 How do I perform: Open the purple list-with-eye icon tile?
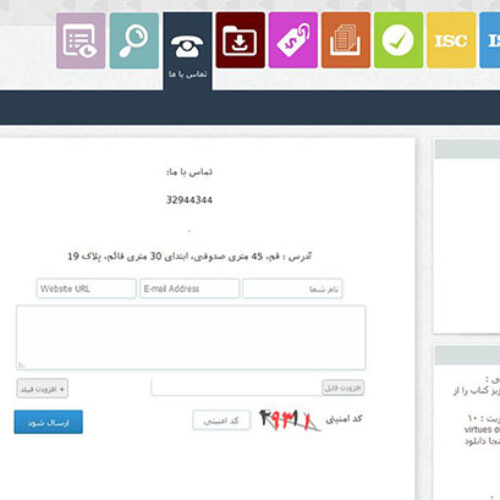(x=81, y=41)
